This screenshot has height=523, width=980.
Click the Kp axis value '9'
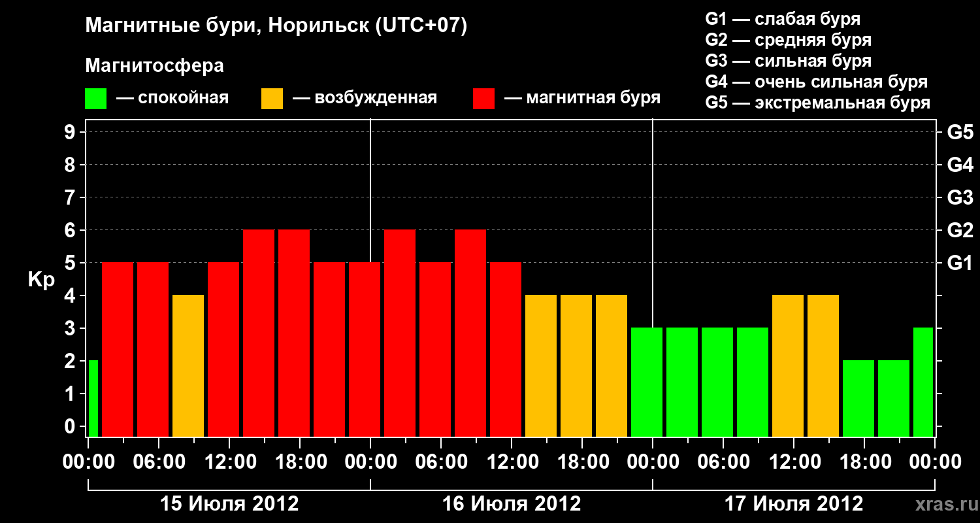71,132
